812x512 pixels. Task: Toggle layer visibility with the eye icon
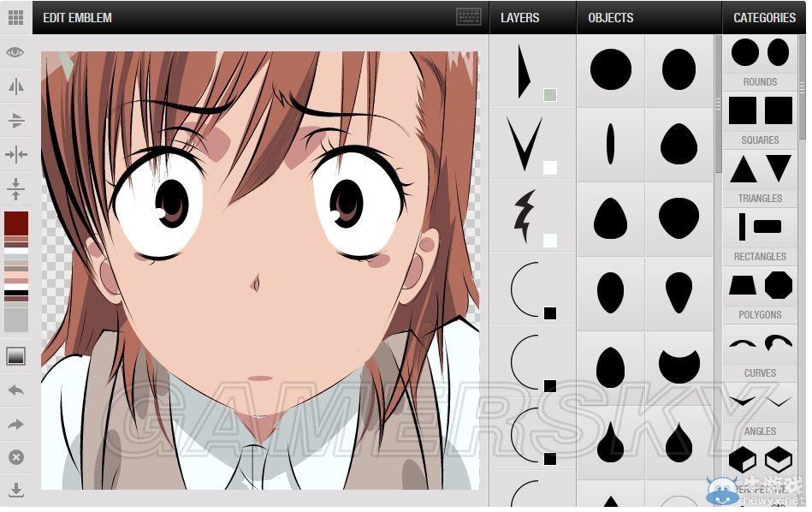15,52
